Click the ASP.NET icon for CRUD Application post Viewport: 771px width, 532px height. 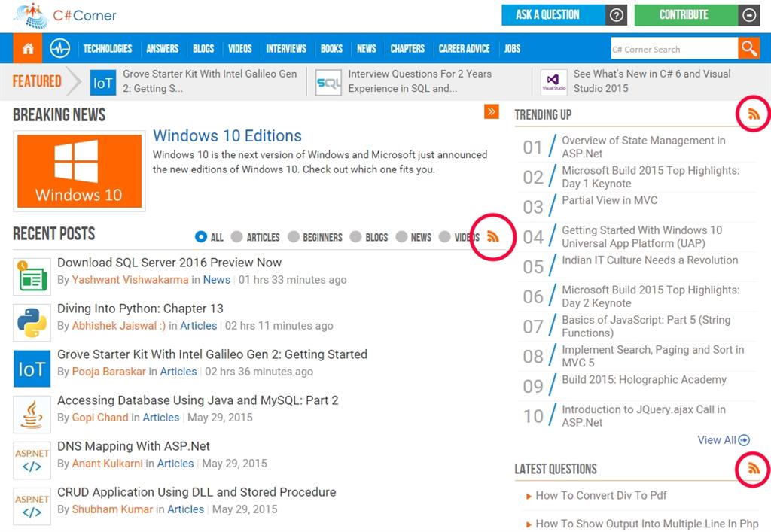(32, 506)
